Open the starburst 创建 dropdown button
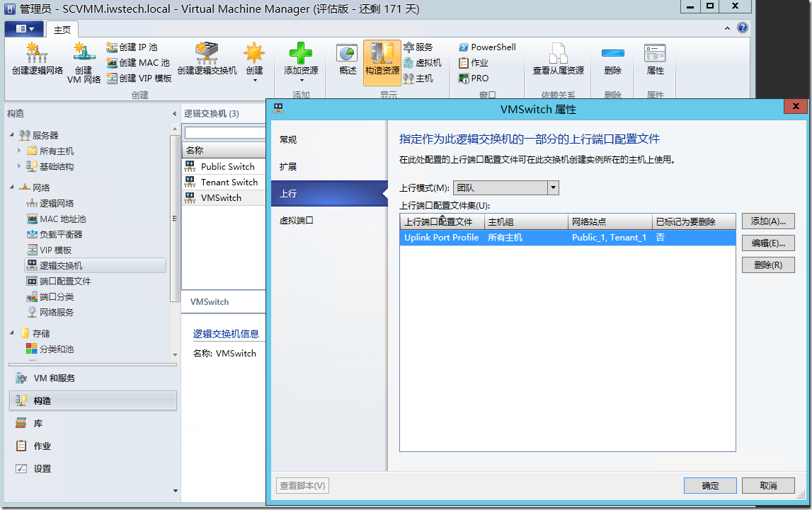 pyautogui.click(x=254, y=62)
